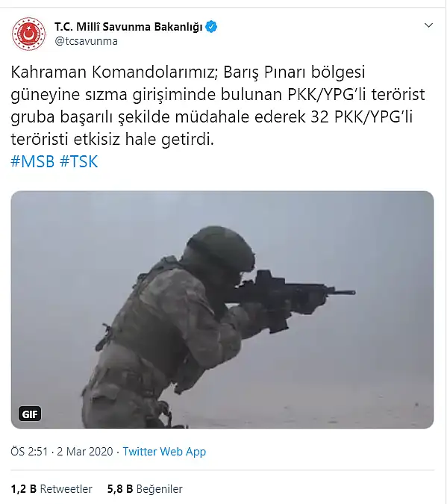447x504 pixels.
Task: Click the 1,2 B retweet count number
Action: (x=23, y=489)
